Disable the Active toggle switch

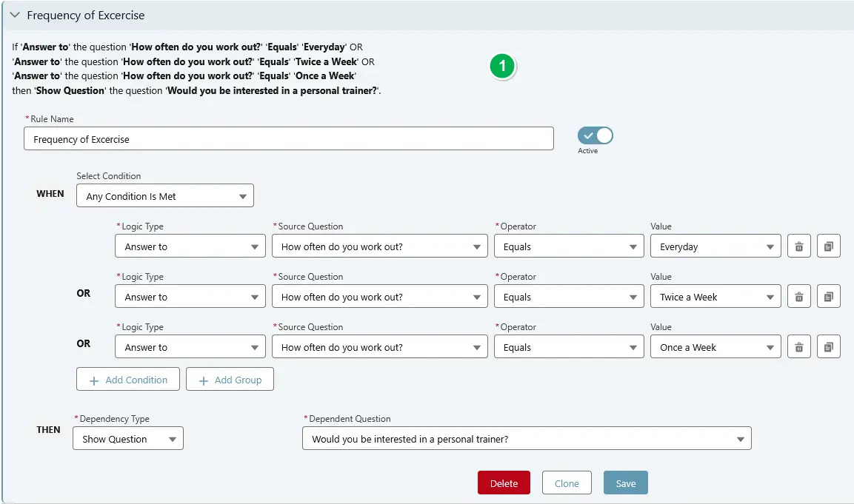tap(595, 135)
